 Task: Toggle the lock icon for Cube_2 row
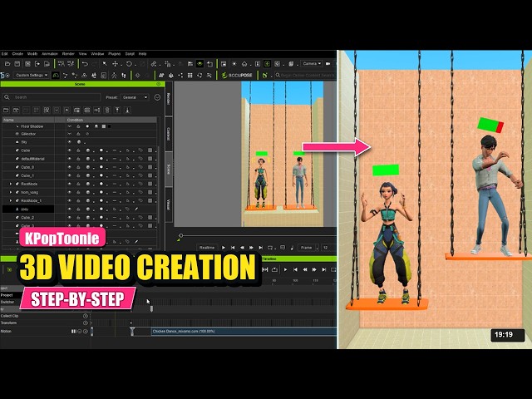click(78, 218)
